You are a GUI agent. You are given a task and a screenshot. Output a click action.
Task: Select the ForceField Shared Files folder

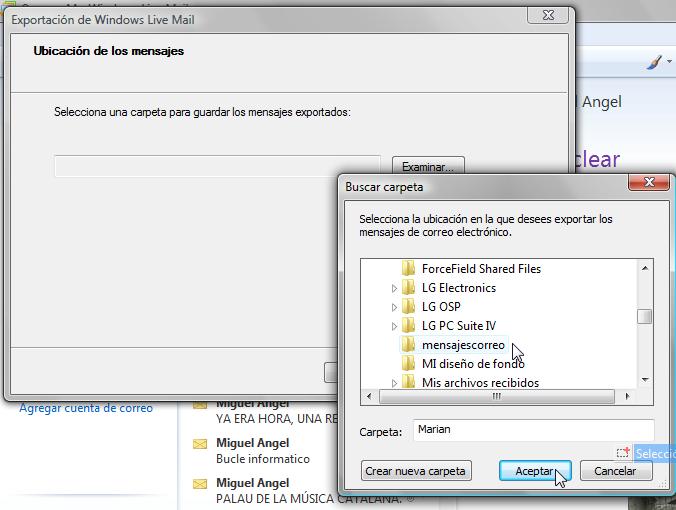point(481,269)
